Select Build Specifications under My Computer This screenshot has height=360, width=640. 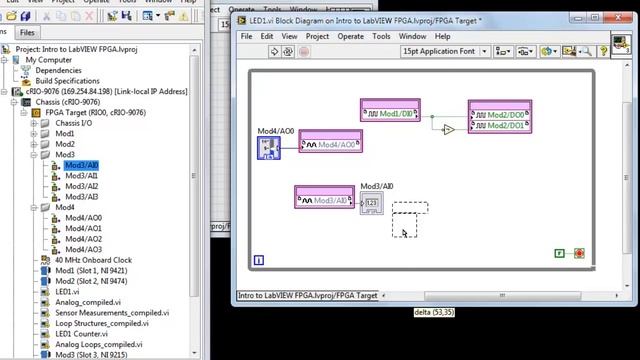pyautogui.click(x=67, y=81)
